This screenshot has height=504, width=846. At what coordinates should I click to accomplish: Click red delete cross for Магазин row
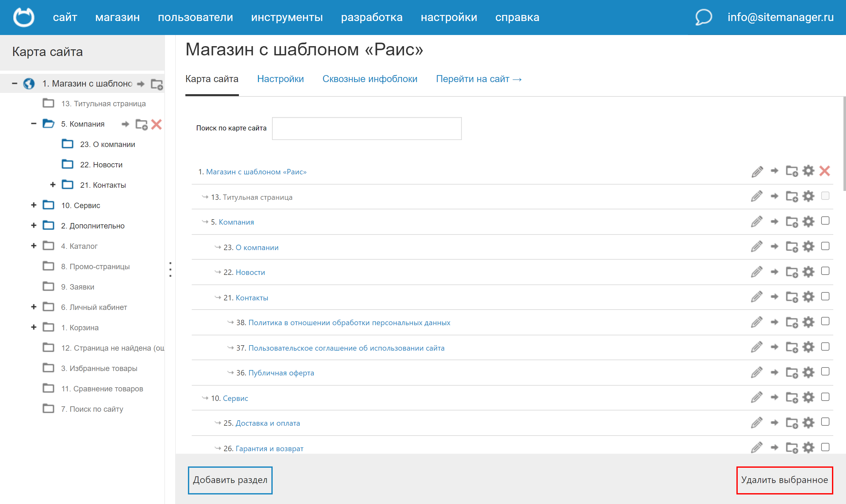(825, 171)
